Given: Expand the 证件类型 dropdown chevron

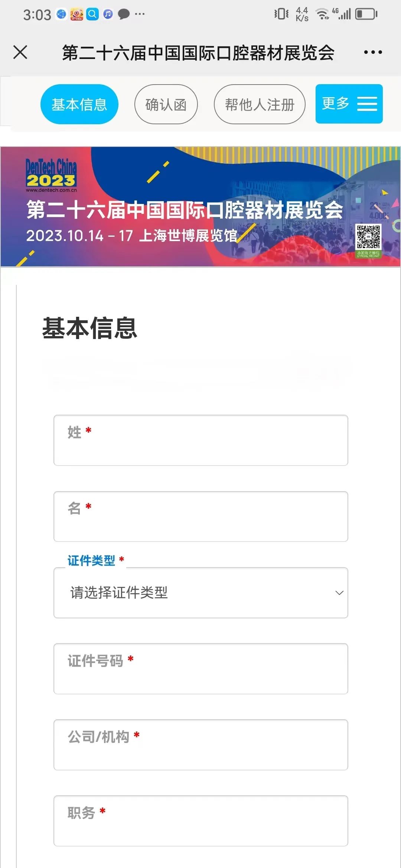Looking at the screenshot, I should tap(339, 593).
